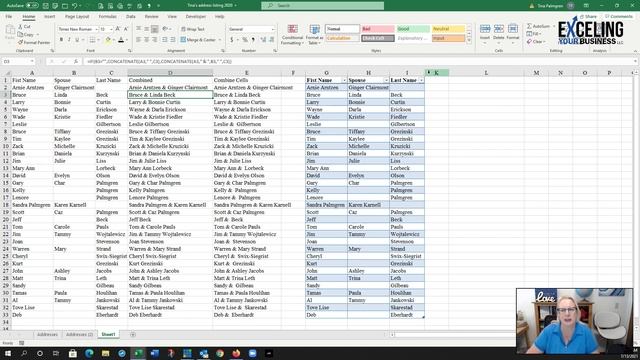Increase font size
Screen dimensions: 640x360
pyautogui.click(x=118, y=29)
